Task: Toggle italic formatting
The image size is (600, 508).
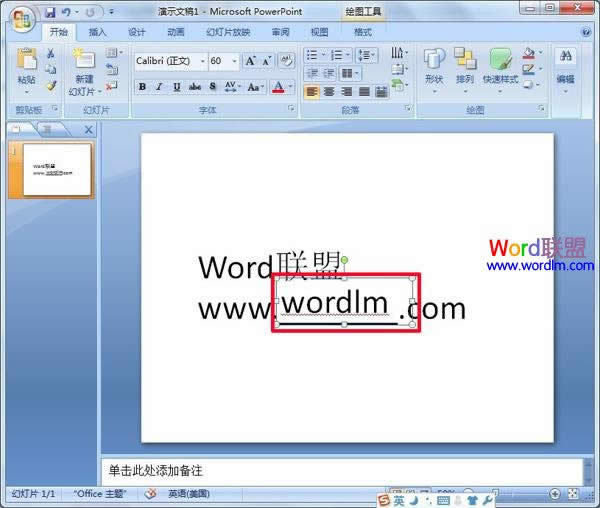Action: coord(159,87)
